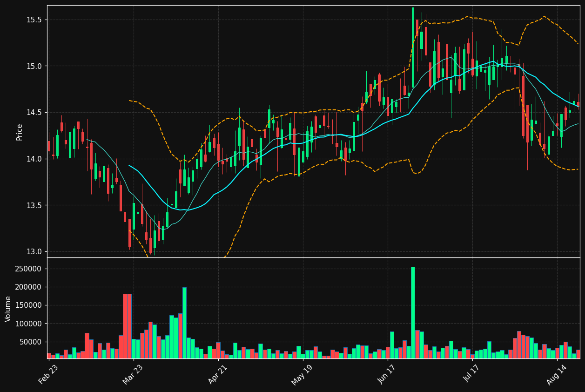
Task: Click the 100000 volume axis label
Action: [29, 324]
